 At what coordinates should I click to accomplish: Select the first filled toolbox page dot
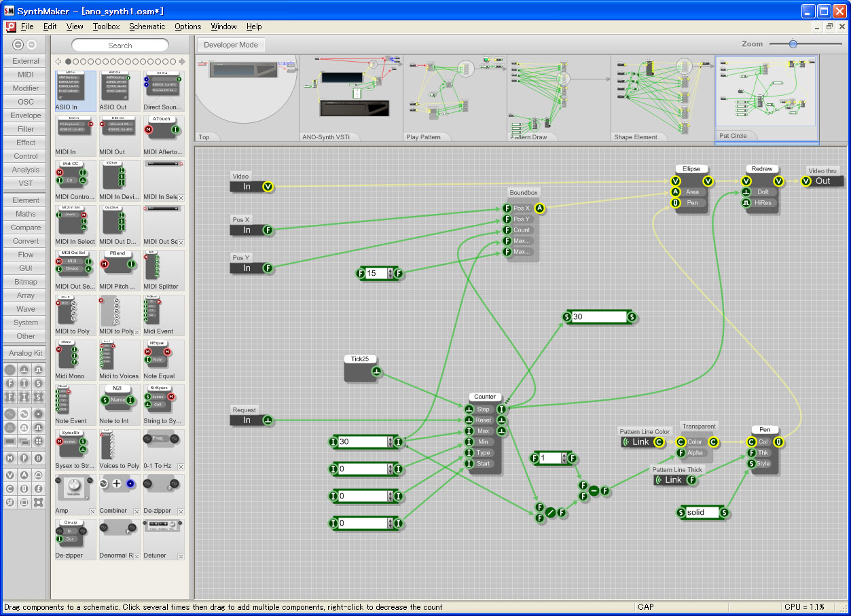coord(68,61)
